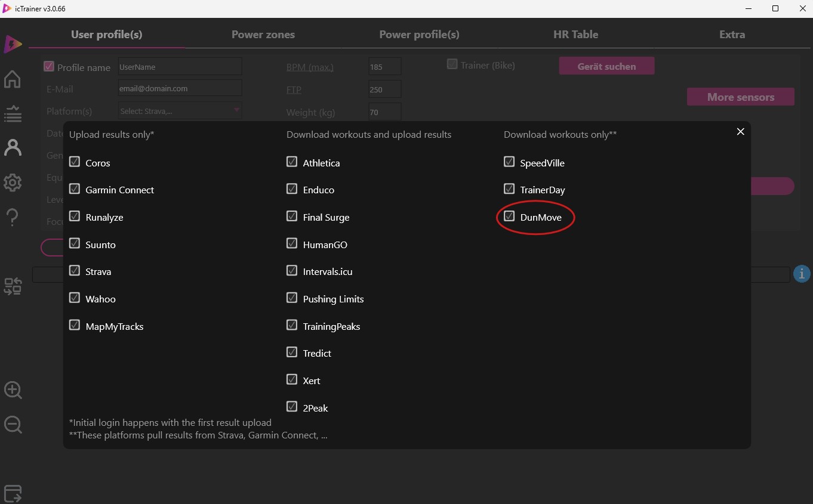Toggle the Pushing Limits checkbox

[x=292, y=298]
